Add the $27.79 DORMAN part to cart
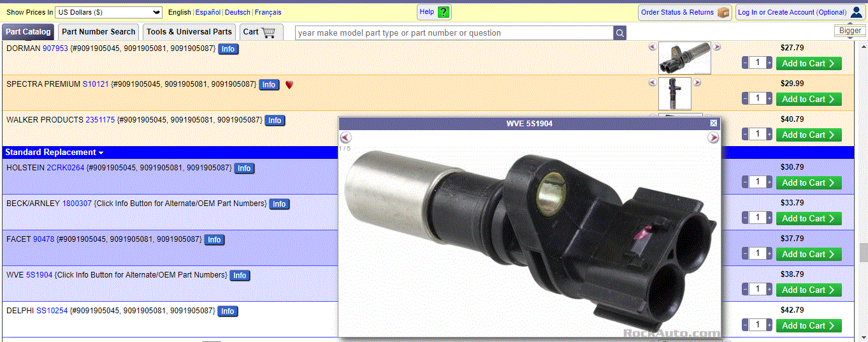 [x=809, y=63]
